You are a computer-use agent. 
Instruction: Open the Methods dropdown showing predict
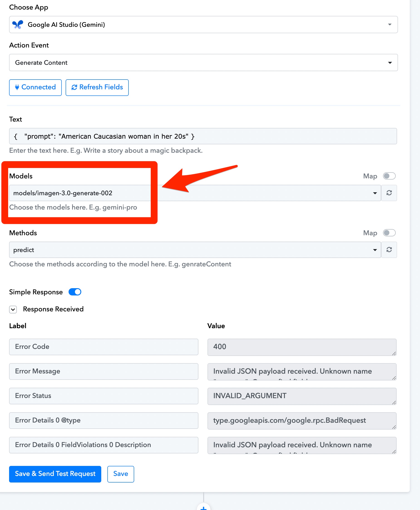[195, 250]
